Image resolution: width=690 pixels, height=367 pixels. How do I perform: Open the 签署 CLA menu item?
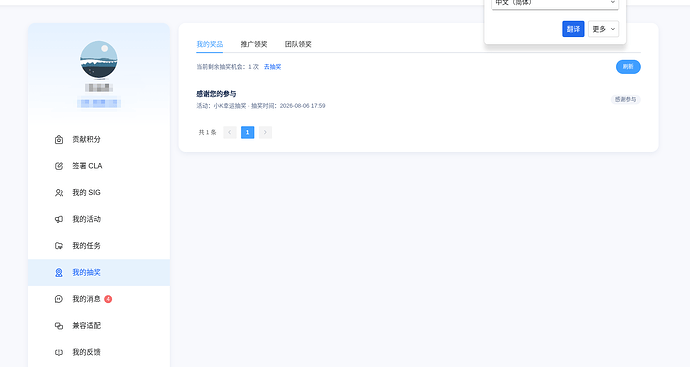point(99,166)
